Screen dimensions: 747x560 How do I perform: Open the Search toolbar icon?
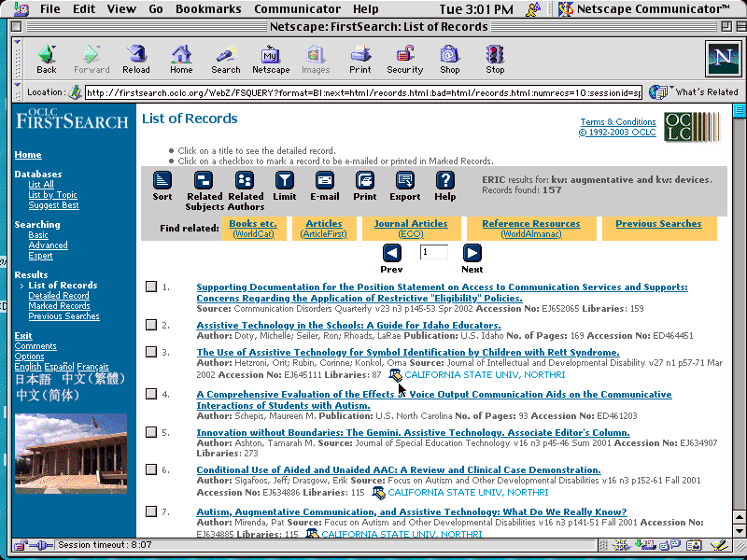[x=226, y=60]
